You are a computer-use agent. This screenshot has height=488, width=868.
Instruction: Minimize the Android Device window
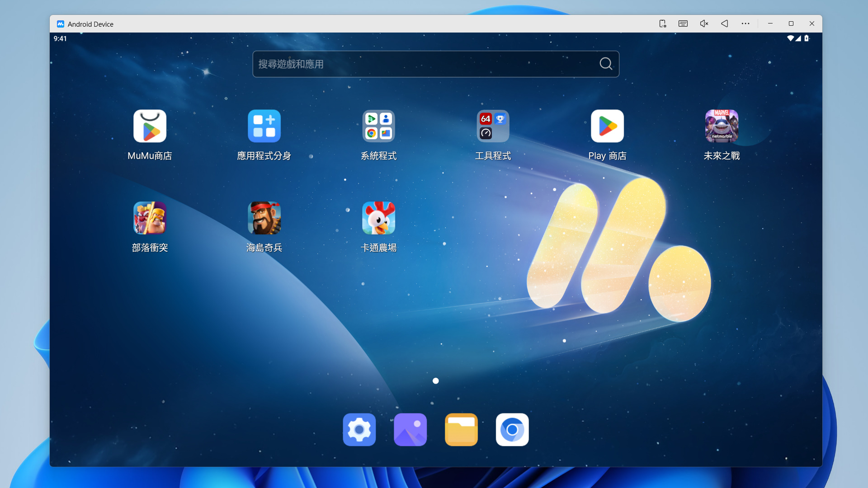point(770,23)
